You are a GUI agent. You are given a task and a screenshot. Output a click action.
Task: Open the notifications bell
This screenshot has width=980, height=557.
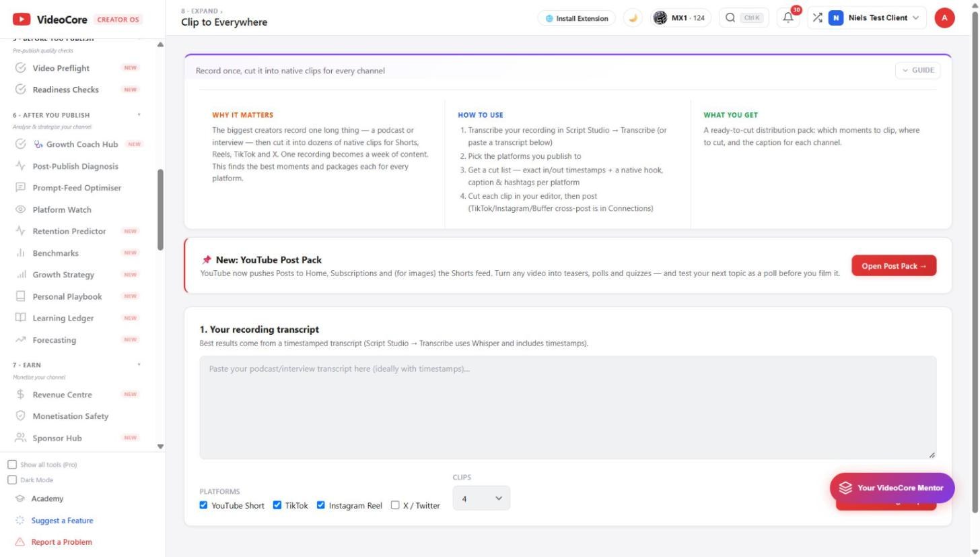pyautogui.click(x=788, y=18)
